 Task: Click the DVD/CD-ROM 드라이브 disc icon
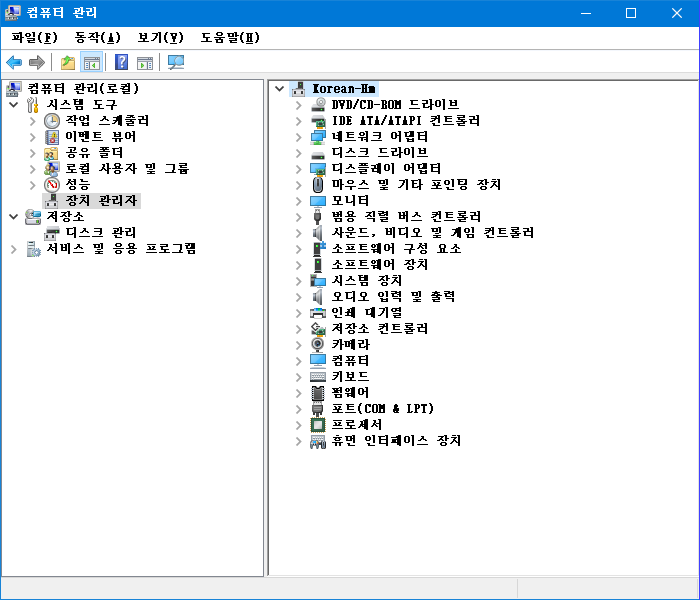click(318, 104)
